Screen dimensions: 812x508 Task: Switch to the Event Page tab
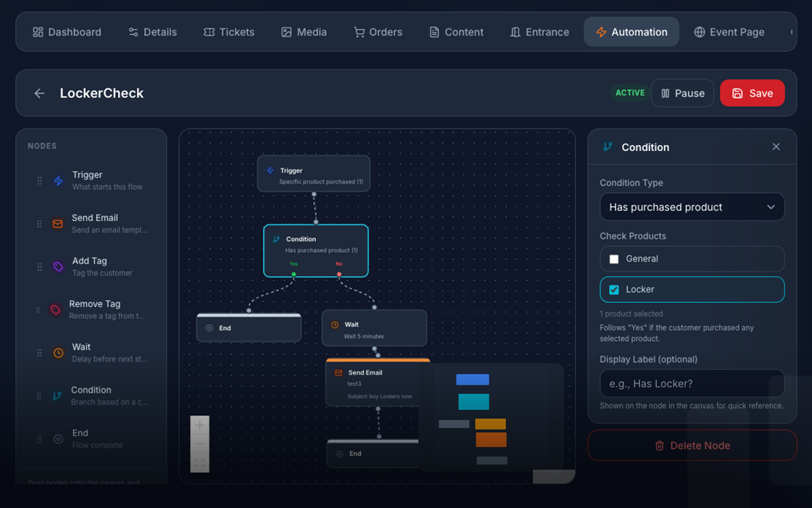coord(729,32)
